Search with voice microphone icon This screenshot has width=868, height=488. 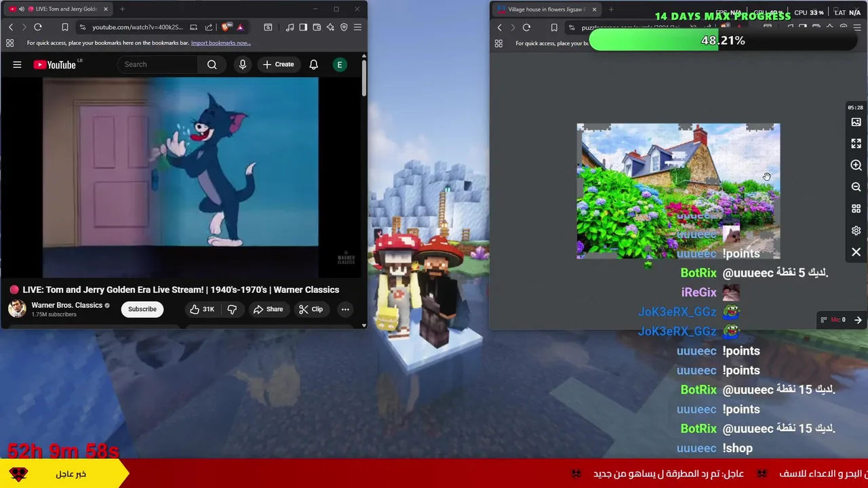pyautogui.click(x=243, y=64)
